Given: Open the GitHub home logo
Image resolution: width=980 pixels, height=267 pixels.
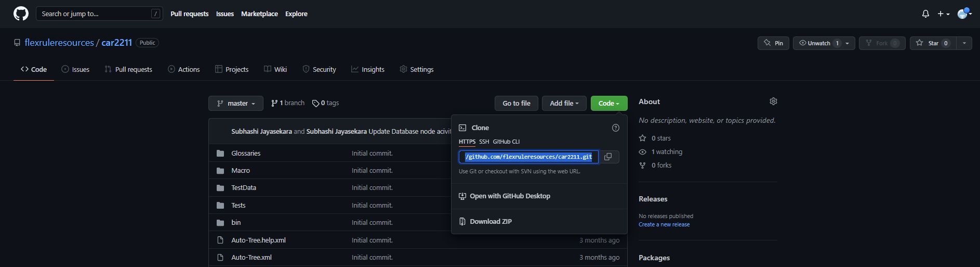Looking at the screenshot, I should pos(21,14).
